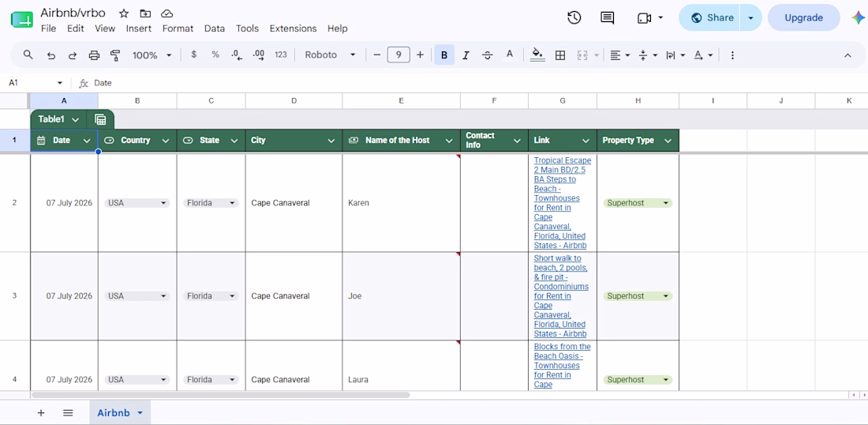Click the font size field showing 9
Screen dimensions: 868x425
pos(398,55)
